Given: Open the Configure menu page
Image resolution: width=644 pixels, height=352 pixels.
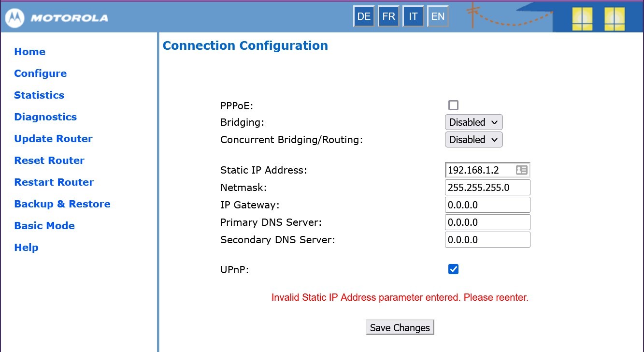Looking at the screenshot, I should (41, 73).
